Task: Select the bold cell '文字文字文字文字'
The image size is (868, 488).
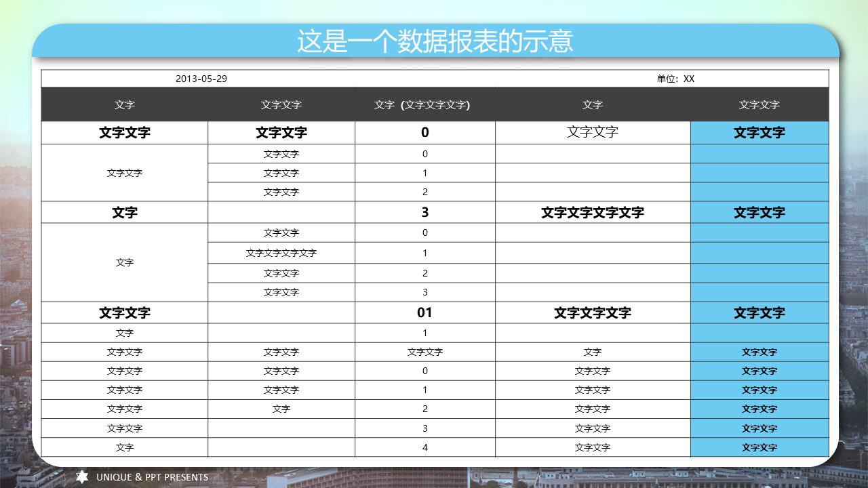Action: point(593,213)
